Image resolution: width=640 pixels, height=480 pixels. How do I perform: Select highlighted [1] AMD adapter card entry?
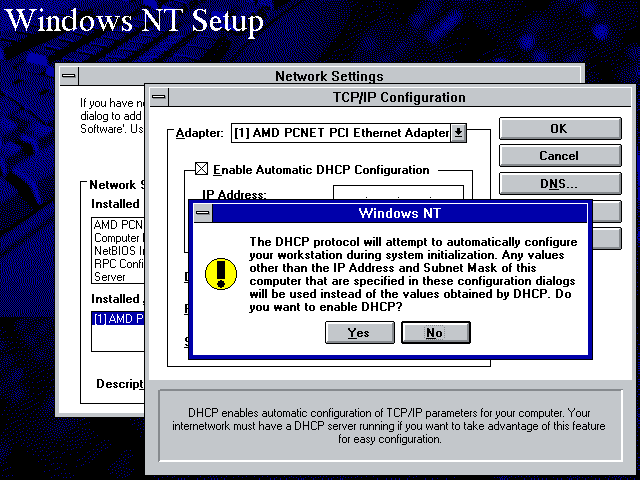[x=118, y=319]
